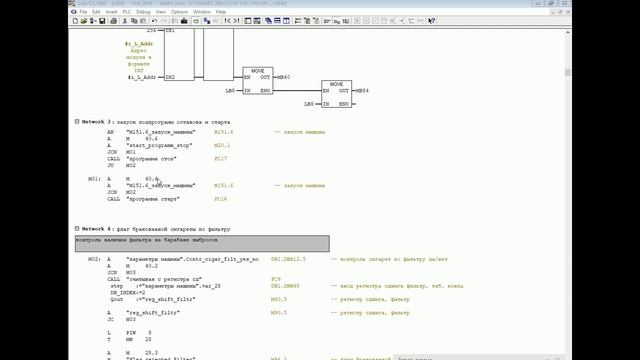The height and width of the screenshot is (360, 640).
Task: Open the Debug menu
Action: pos(143,12)
